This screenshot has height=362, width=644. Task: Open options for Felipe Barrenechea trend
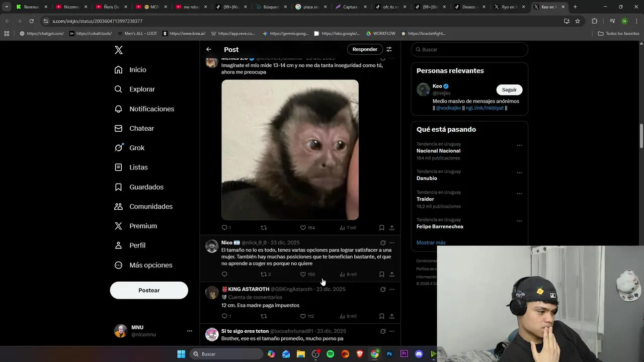pos(519,221)
